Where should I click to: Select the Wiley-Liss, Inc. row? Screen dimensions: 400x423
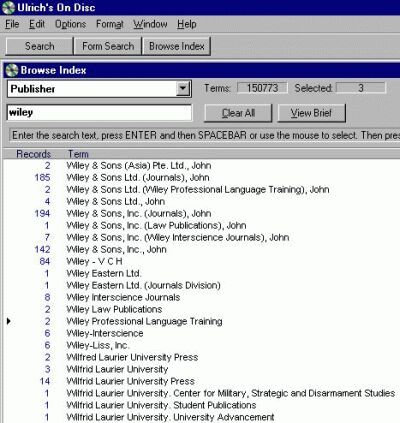click(98, 346)
